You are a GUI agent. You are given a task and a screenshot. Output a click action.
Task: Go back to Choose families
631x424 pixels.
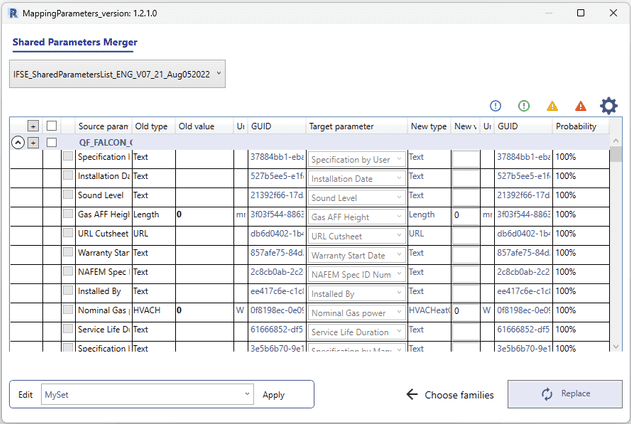click(450, 395)
